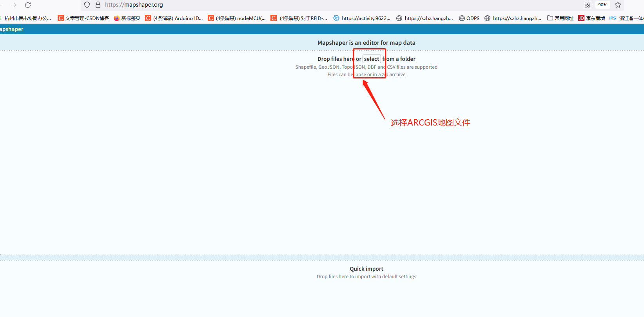
Task: Open the nodeMCU bookmark
Action: point(237,18)
